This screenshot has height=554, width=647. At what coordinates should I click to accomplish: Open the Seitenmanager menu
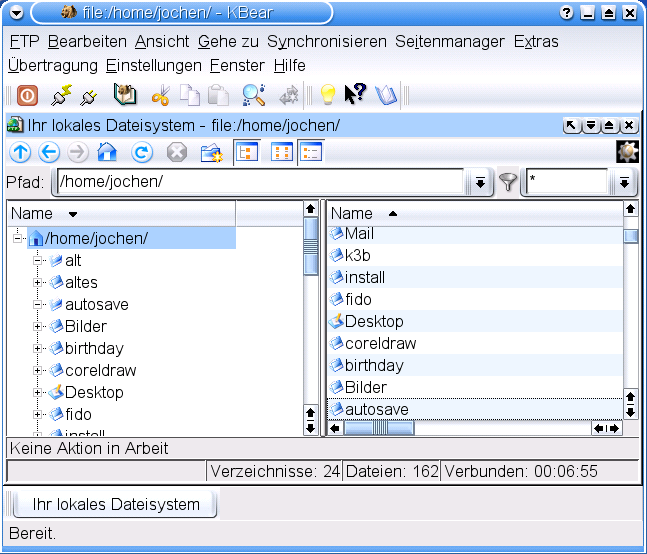click(449, 42)
